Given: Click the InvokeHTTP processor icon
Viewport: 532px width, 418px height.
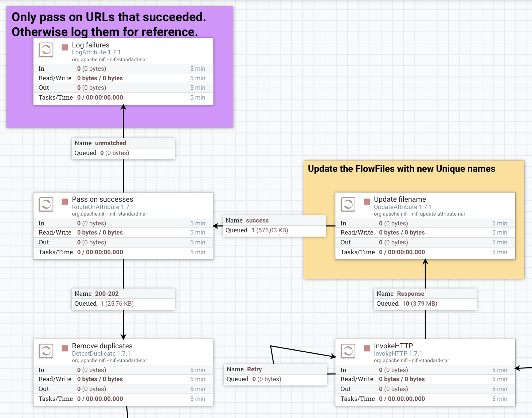Looking at the screenshot, I should point(348,351).
